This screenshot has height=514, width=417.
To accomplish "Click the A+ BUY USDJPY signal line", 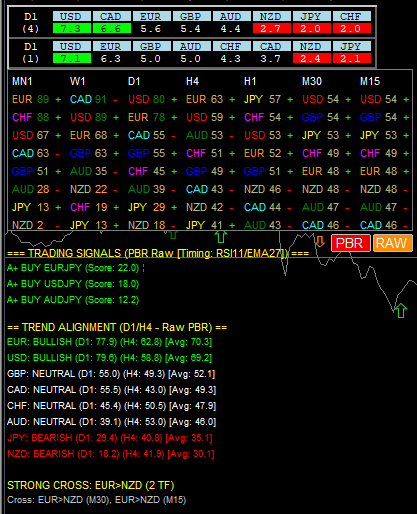I will (x=73, y=284).
